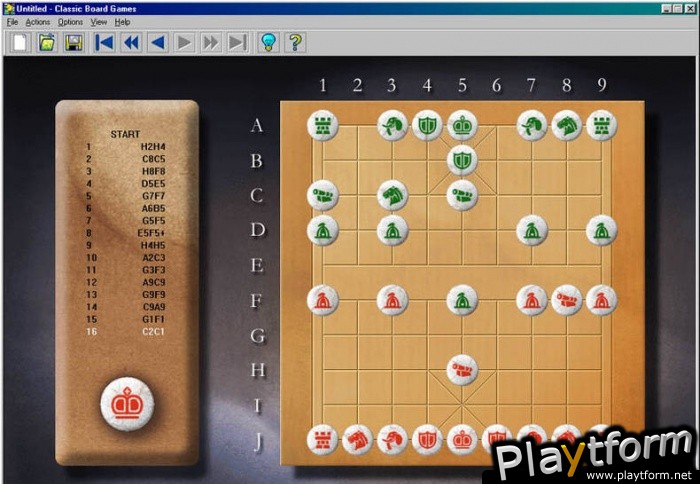This screenshot has height=484, width=700.
Task: Select highlighted move 16 C2C1
Action: pos(126,331)
